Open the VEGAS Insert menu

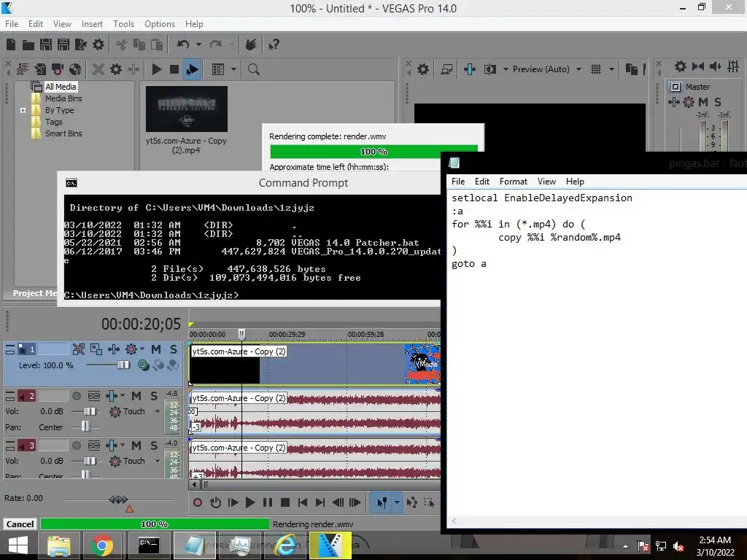[92, 24]
